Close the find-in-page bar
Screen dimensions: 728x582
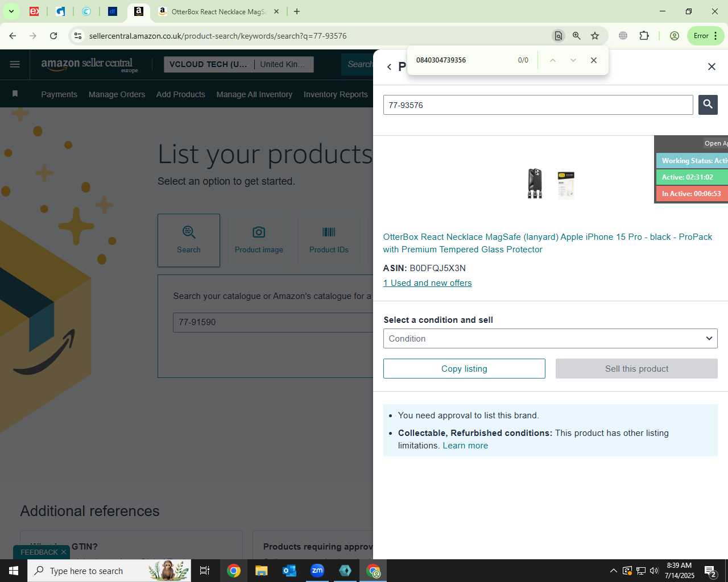point(594,60)
